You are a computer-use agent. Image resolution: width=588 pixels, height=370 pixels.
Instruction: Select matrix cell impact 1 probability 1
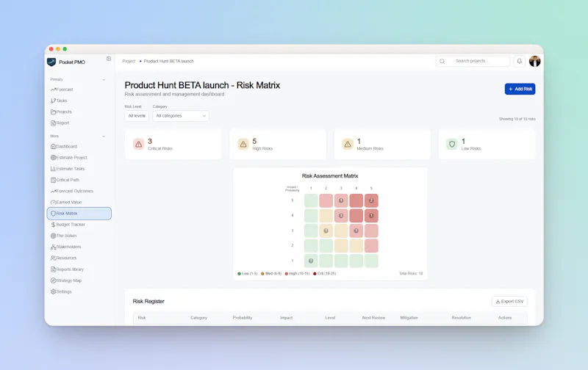click(311, 261)
